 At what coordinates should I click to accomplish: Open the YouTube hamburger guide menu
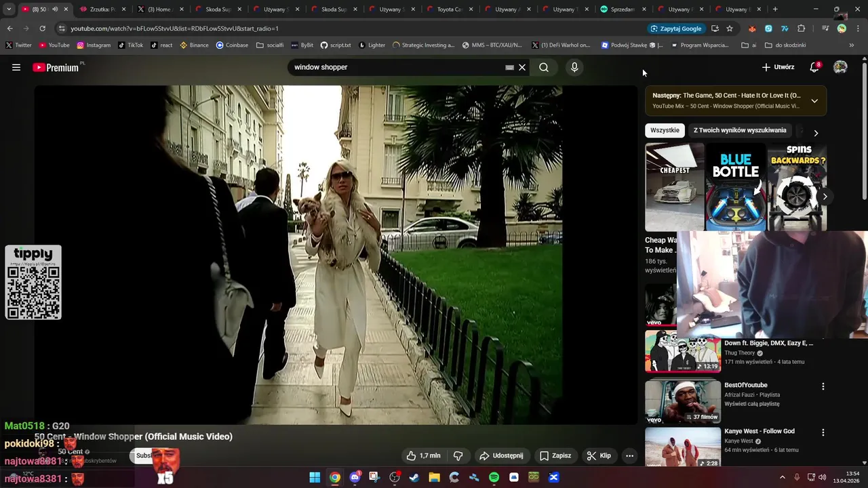pyautogui.click(x=16, y=67)
